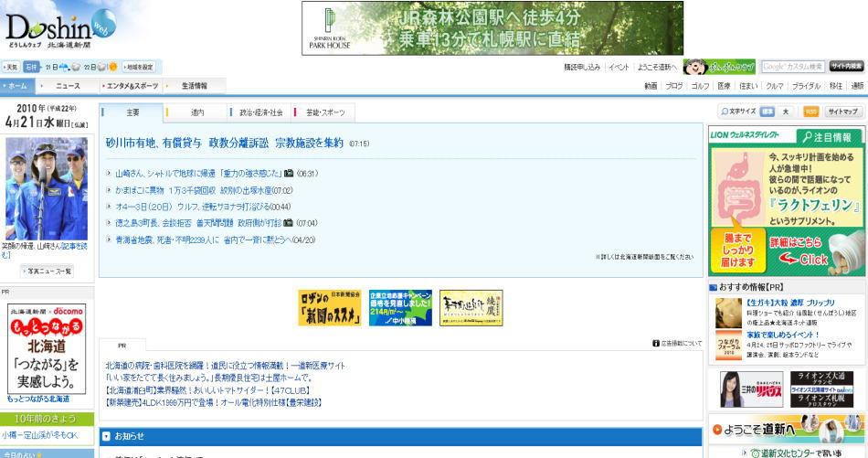
Task: Click the ようこそ道新へ header link
Action: pyautogui.click(x=657, y=67)
